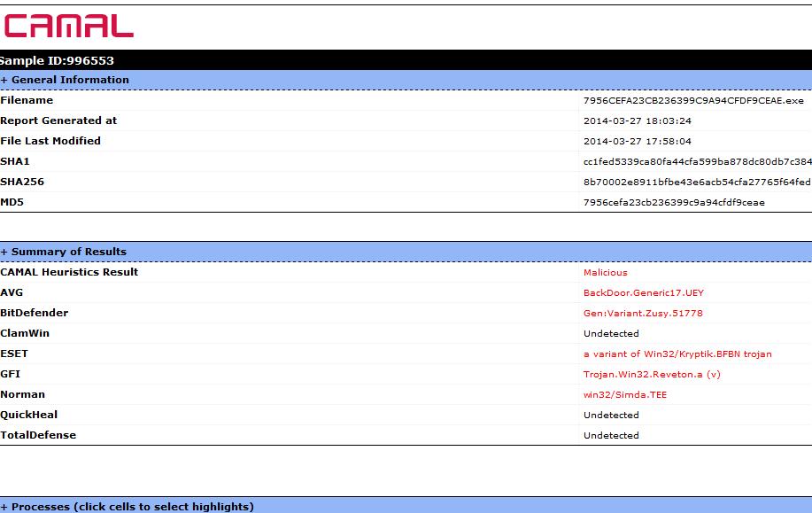Click the File Last Modified timestamp 17:58:04
Image resolution: width=812 pixels, height=513 pixels.
pyautogui.click(x=638, y=142)
